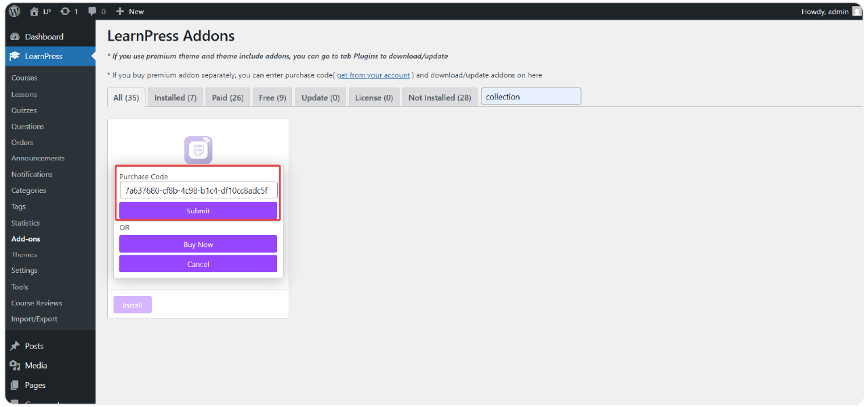868x407 pixels.
Task: Open Tools in LearnPress submenu
Action: pyautogui.click(x=20, y=287)
